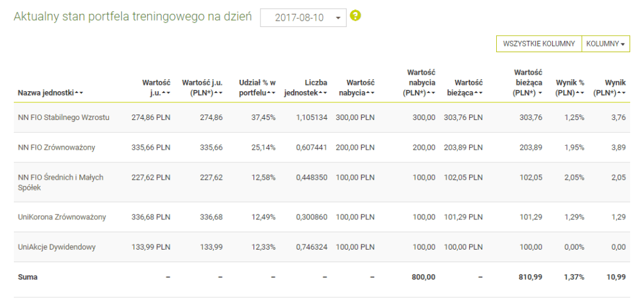Sort by Wartość j.u. (PLN*) column arrows

point(219,93)
